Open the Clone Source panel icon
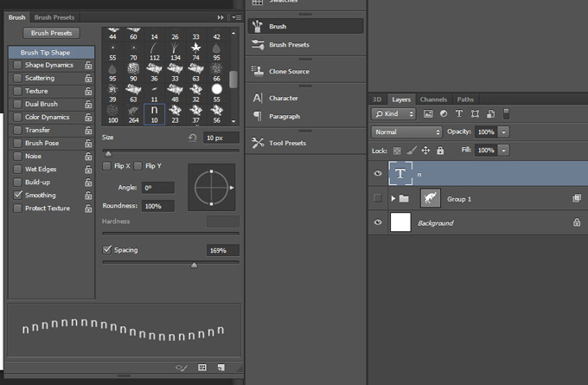 pos(258,71)
